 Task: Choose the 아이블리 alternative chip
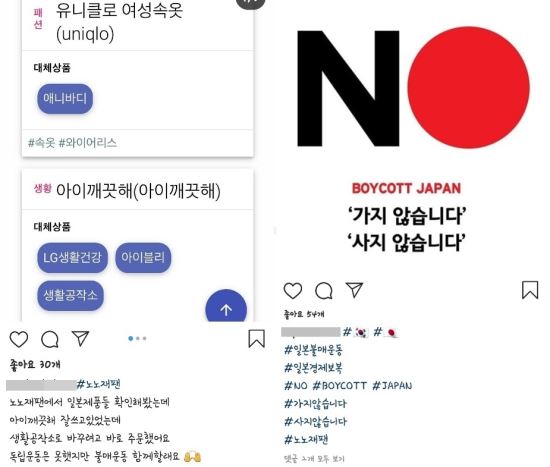(143, 258)
